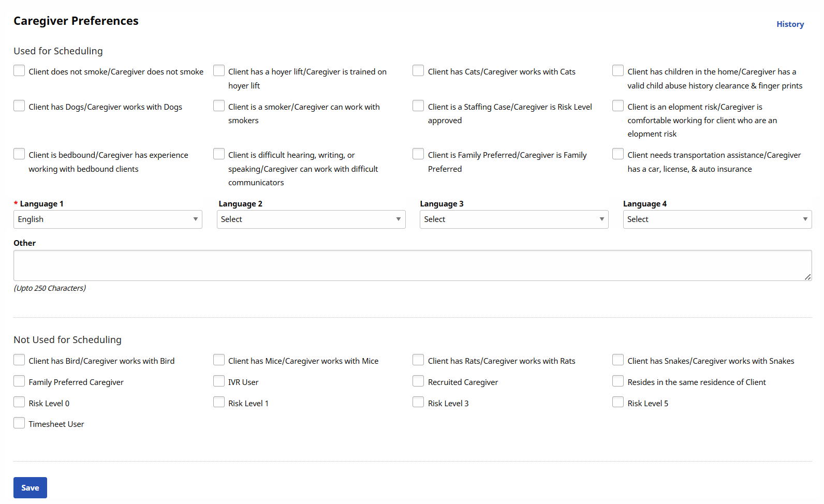Expand the Language 2 select box
Image resolution: width=824 pixels, height=504 pixels.
(311, 219)
